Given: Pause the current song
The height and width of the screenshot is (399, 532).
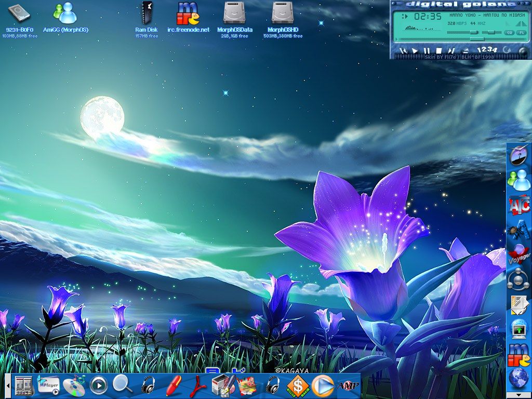Looking at the screenshot, I should (427, 51).
